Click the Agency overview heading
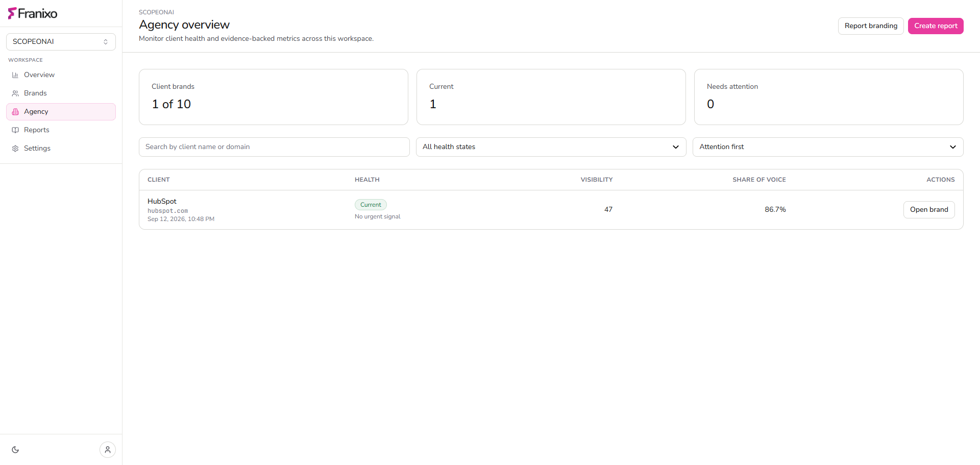This screenshot has height=465, width=980. click(x=184, y=25)
